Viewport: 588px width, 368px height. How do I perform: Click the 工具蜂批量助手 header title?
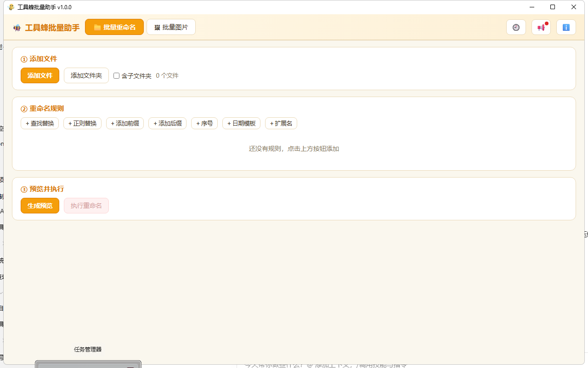coord(52,28)
